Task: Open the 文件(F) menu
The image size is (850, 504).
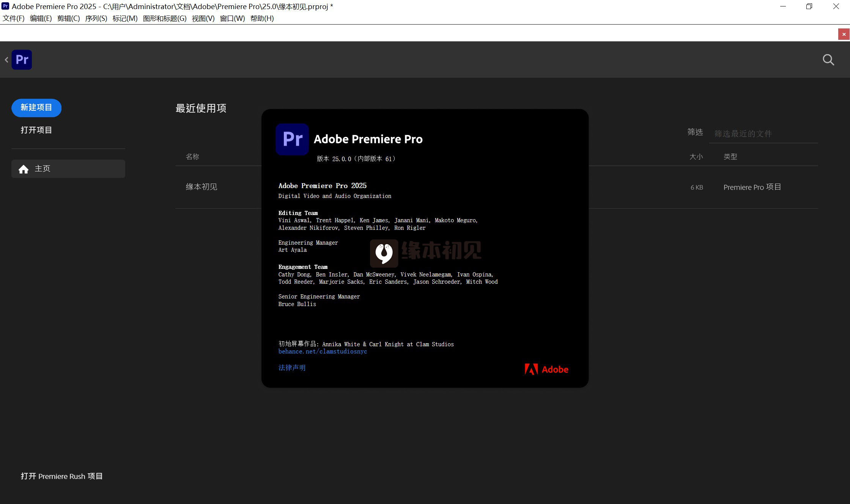Action: 13,18
